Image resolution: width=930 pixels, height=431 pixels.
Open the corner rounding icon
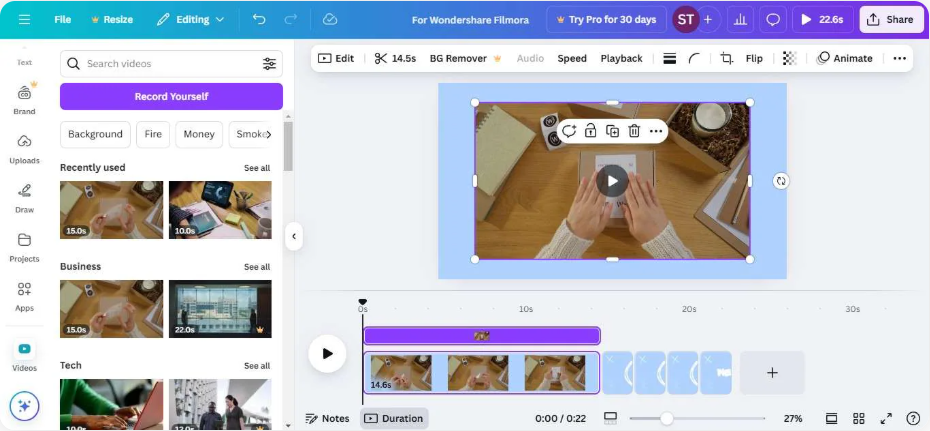point(694,58)
